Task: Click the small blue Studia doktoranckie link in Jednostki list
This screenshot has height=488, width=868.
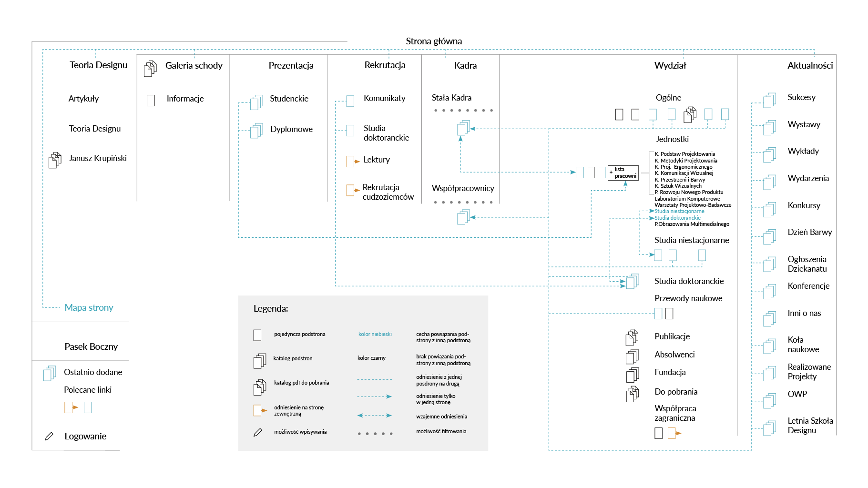Action: 677,218
